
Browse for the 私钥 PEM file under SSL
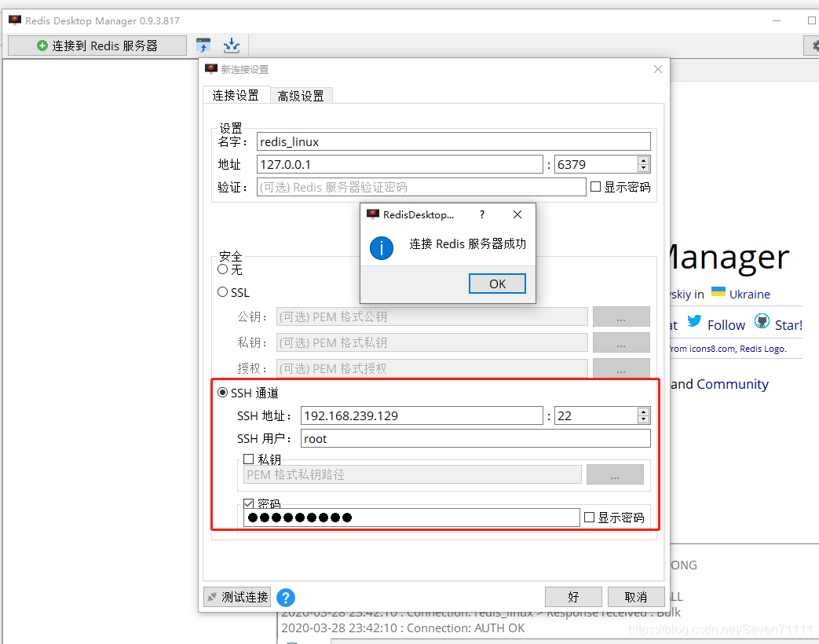pos(621,342)
